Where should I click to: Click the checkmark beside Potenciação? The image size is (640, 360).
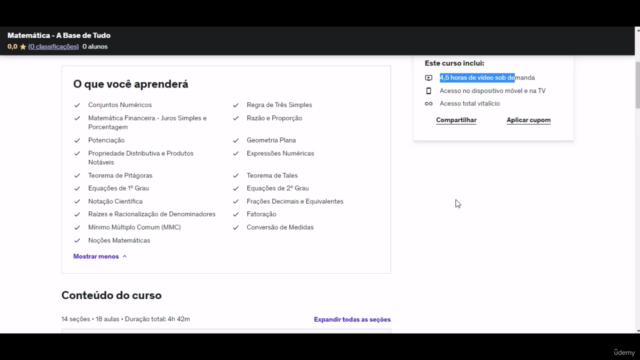[x=77, y=140]
